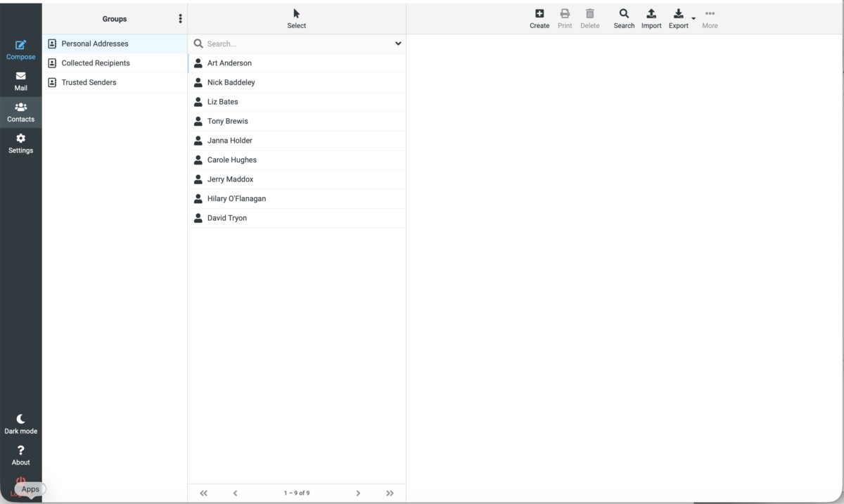The height and width of the screenshot is (504, 844).
Task: Expand the Export options arrow
Action: (693, 18)
